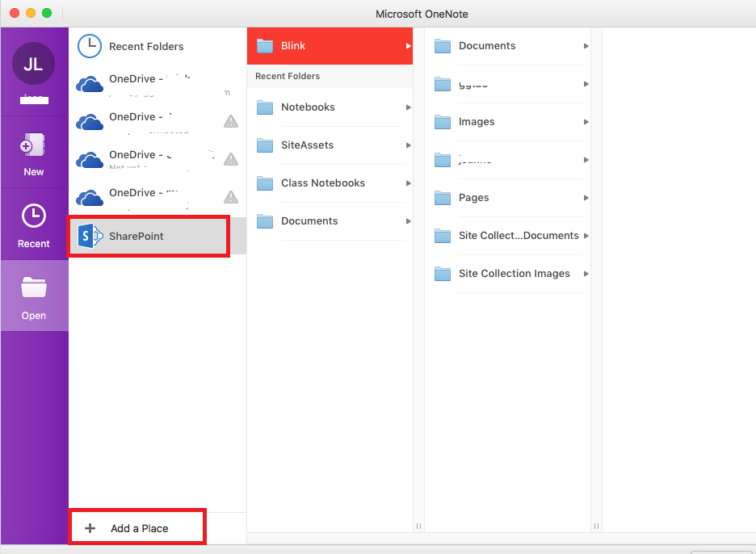The height and width of the screenshot is (554, 756).
Task: Select the Images folder icon
Action: (x=443, y=122)
